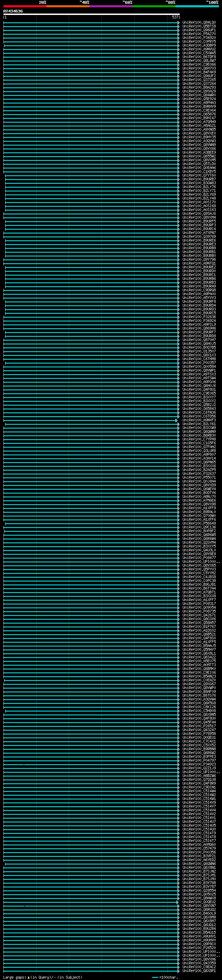Select the UniRef100_A3AV14 label
This screenshot has height=980, width=222.
199,458
